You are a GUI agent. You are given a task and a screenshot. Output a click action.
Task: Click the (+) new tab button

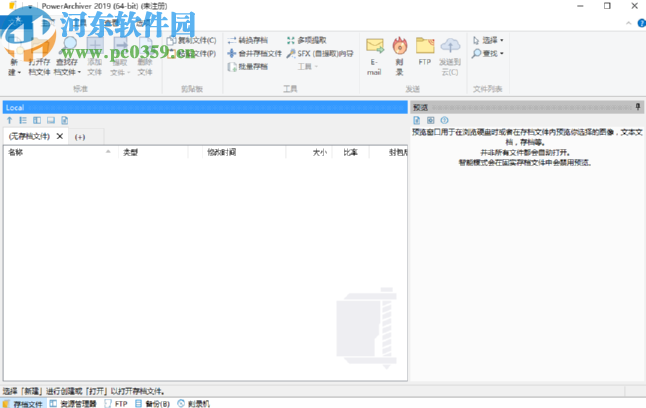(x=80, y=137)
